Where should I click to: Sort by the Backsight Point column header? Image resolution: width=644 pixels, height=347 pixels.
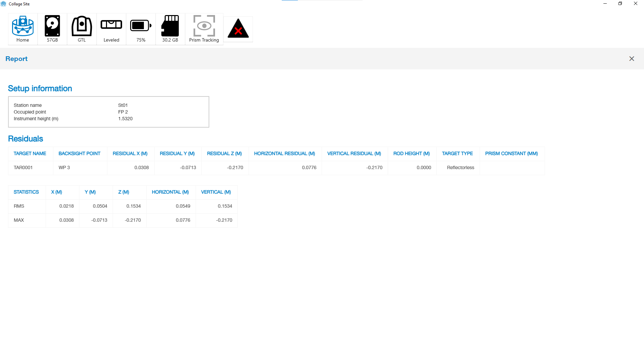point(79,154)
